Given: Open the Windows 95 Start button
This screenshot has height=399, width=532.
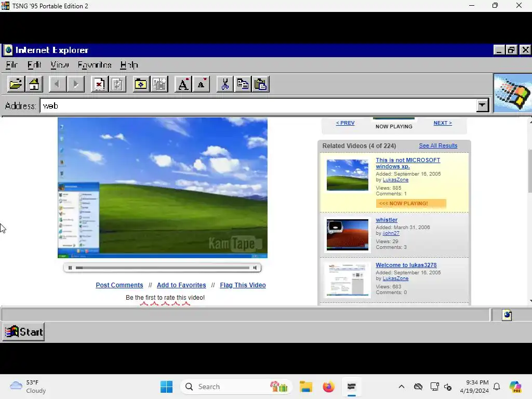Looking at the screenshot, I should (x=24, y=331).
